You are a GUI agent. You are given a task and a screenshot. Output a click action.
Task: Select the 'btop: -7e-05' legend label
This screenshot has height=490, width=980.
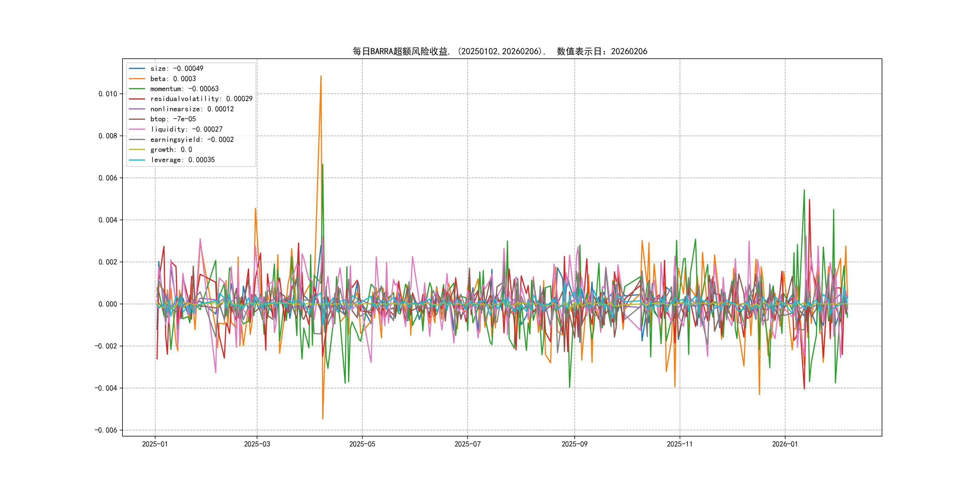click(x=173, y=119)
